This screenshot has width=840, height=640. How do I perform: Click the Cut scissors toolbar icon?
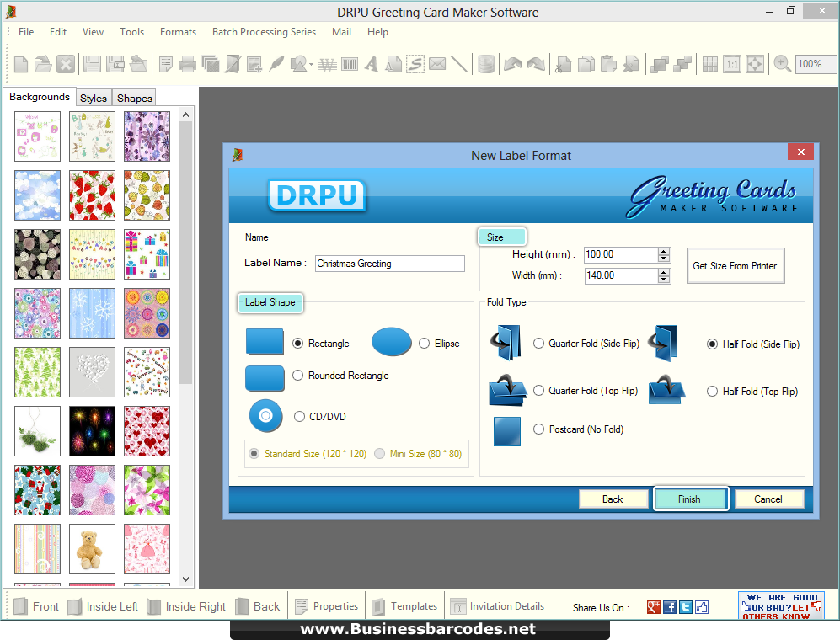coord(563,64)
